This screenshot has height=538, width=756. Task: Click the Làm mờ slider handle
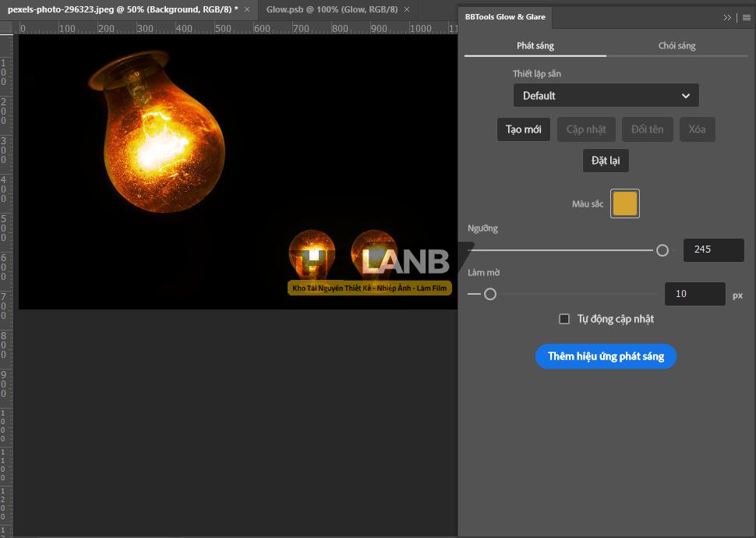click(x=490, y=294)
